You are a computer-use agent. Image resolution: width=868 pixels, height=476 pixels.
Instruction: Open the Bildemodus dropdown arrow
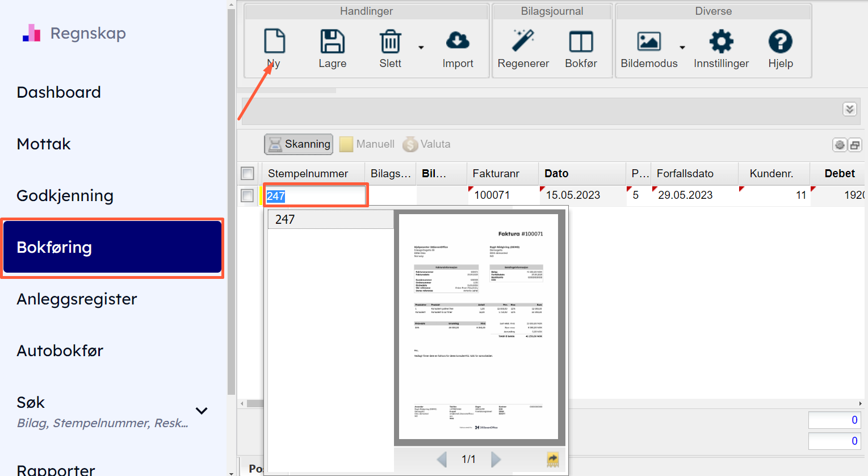click(682, 48)
